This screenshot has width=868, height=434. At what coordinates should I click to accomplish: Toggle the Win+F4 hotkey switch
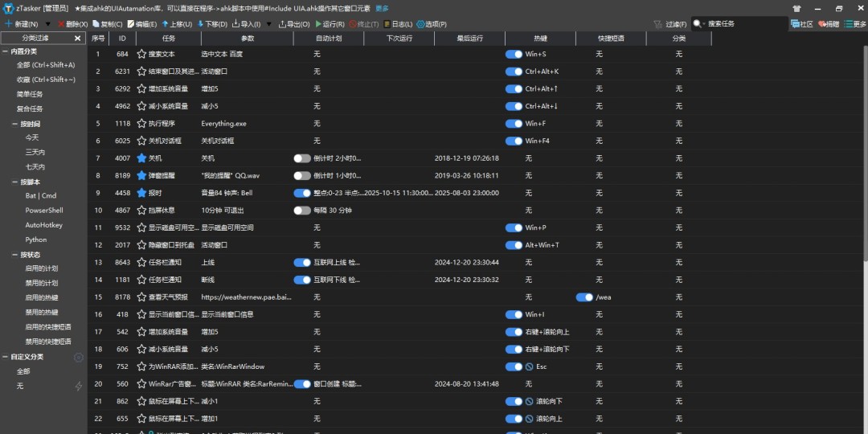pos(514,141)
